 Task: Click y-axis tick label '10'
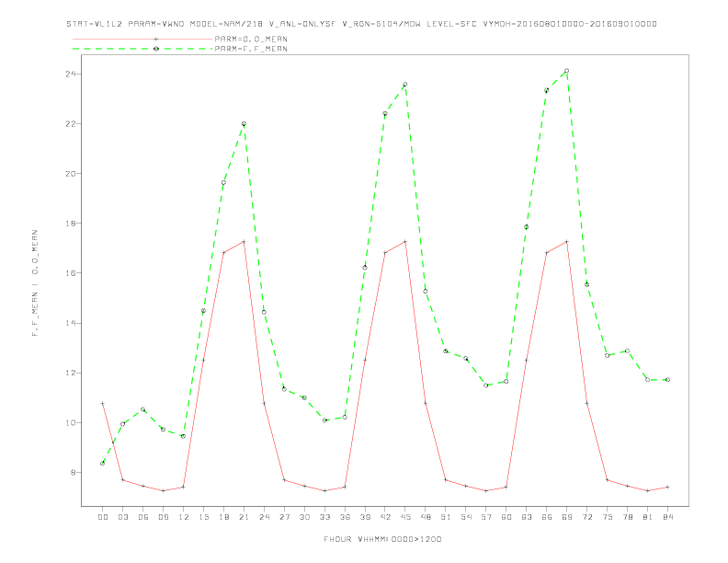pyautogui.click(x=71, y=423)
